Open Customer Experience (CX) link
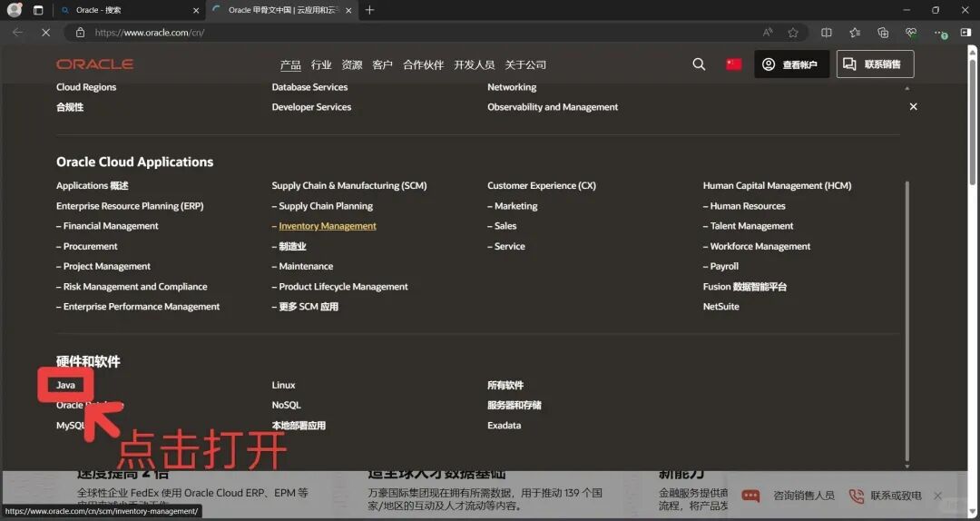The height and width of the screenshot is (521, 980). (542, 186)
